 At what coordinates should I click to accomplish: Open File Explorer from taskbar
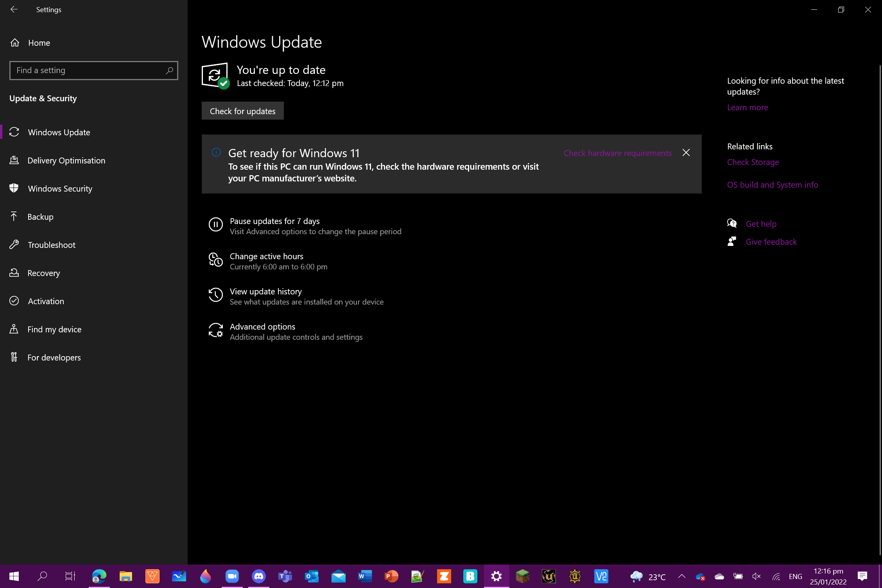pyautogui.click(x=126, y=576)
